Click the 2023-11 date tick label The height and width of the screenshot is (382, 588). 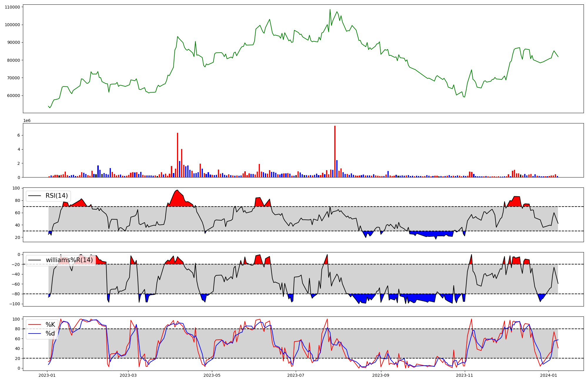tap(465, 375)
